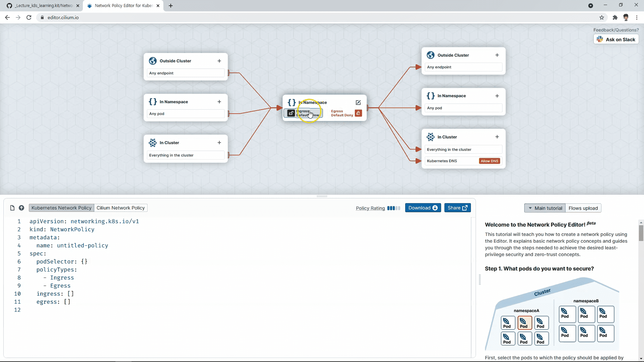Download the policy YAML
The image size is (644, 362).
[x=423, y=208]
